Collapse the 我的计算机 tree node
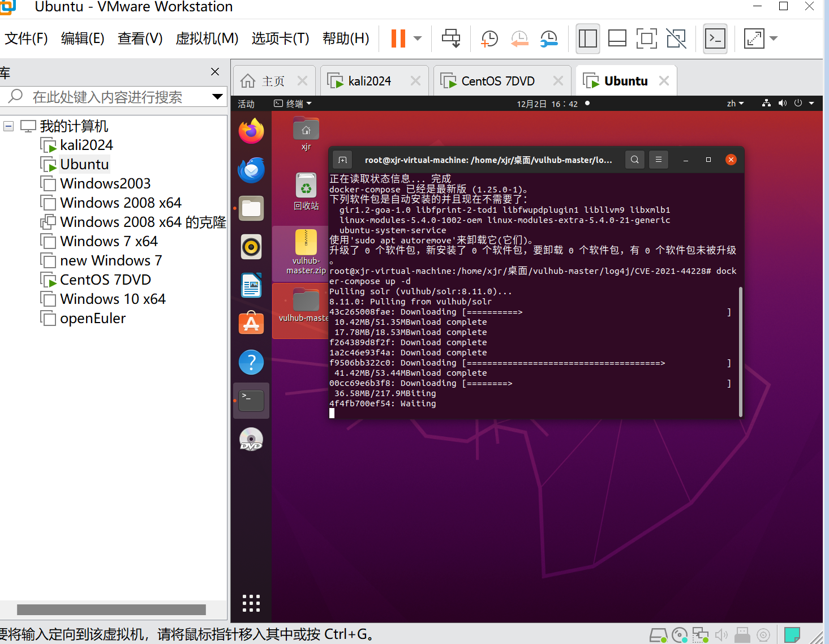829x644 pixels. pyautogui.click(x=8, y=126)
